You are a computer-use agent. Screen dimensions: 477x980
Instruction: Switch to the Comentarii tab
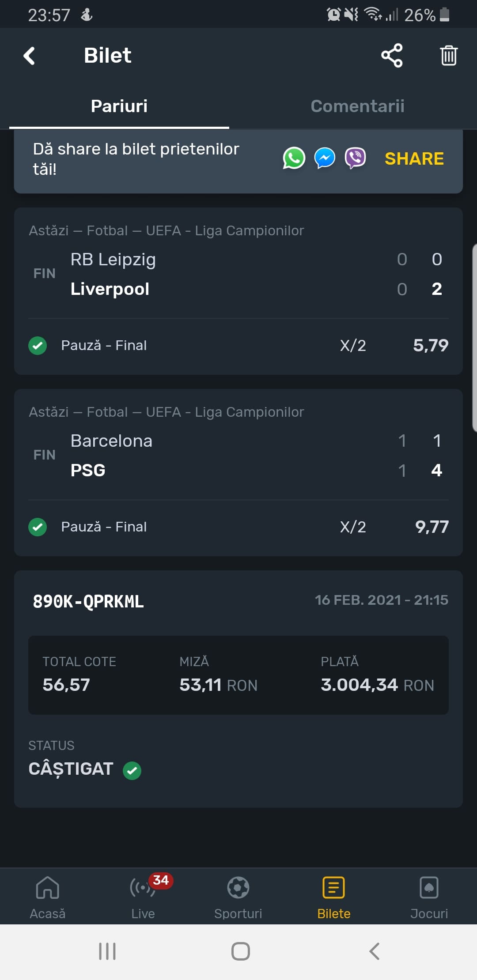tap(358, 106)
